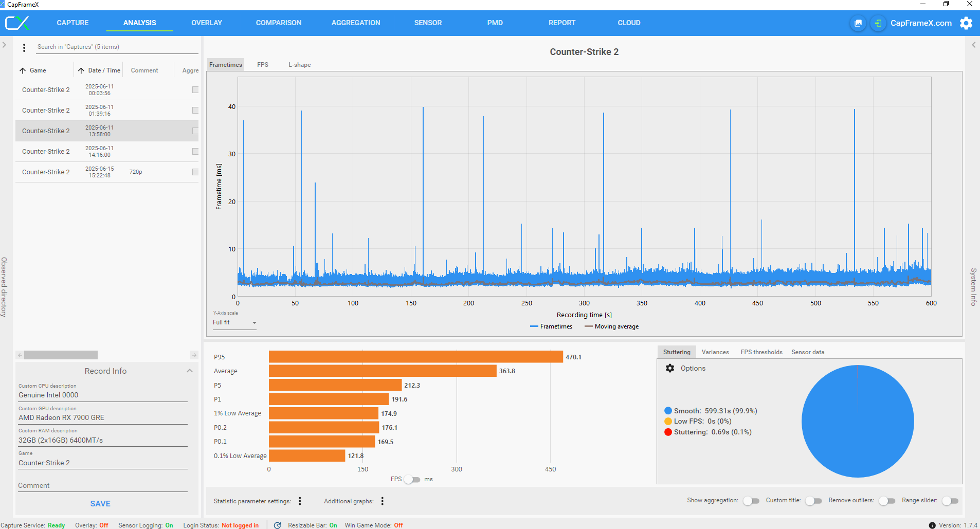Open the capture list three-dot menu
Screen dimensions: 980x529
click(x=24, y=48)
